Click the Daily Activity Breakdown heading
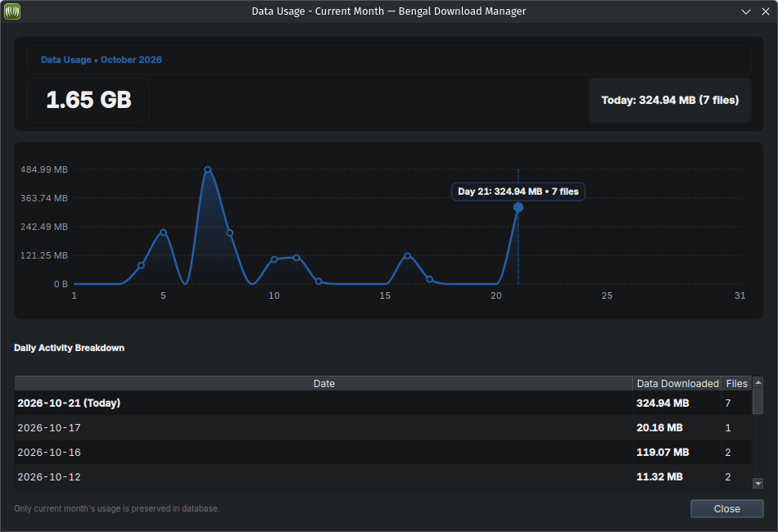 (69, 348)
